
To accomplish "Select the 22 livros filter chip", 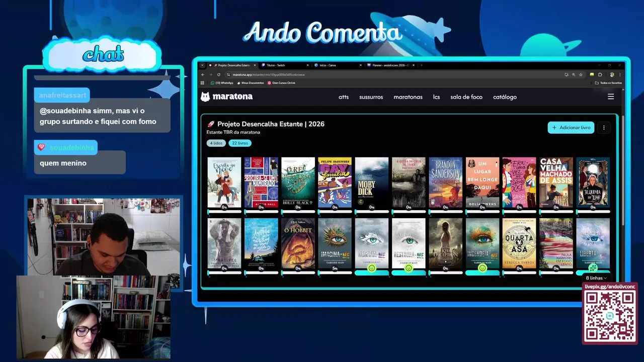I will pyautogui.click(x=240, y=143).
